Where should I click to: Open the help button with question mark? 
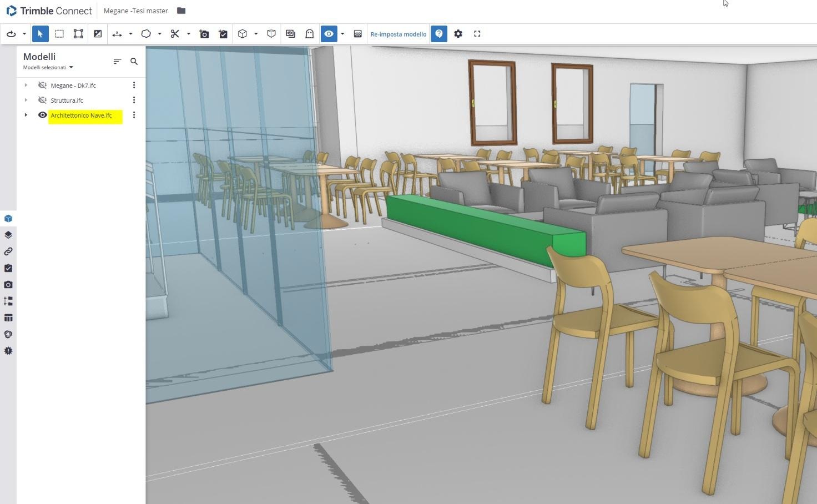coord(438,34)
